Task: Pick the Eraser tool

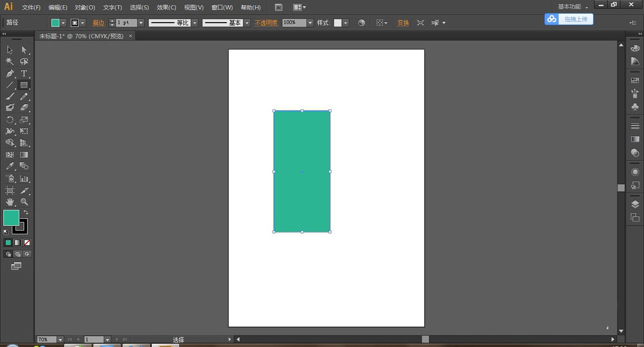Action: coord(24,108)
